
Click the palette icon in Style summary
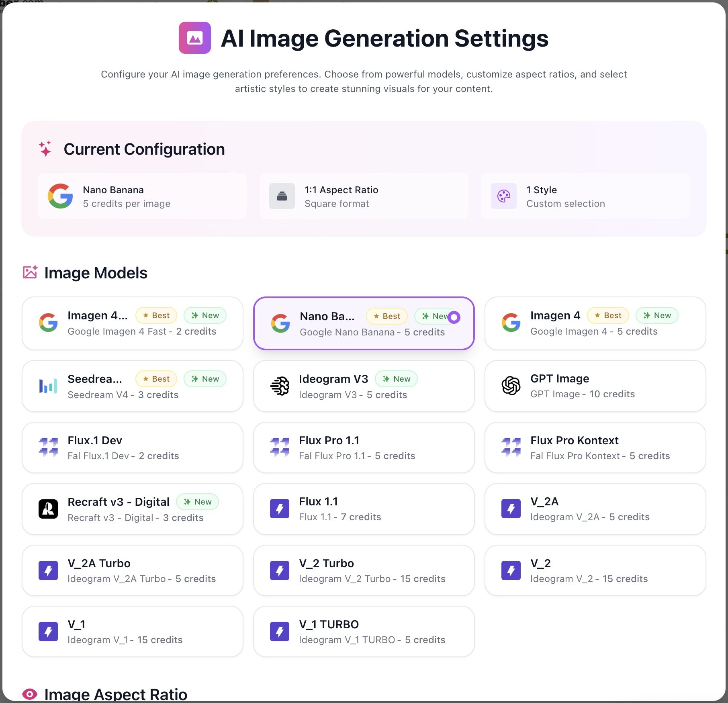tap(503, 196)
